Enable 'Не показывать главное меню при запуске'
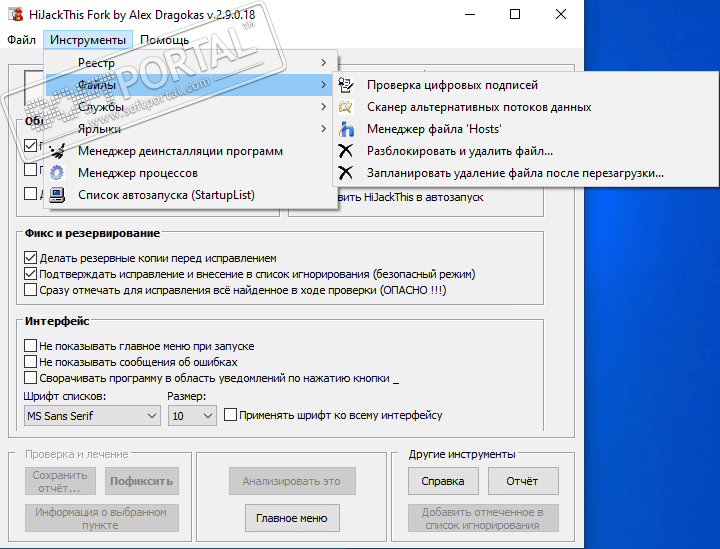 click(30, 346)
